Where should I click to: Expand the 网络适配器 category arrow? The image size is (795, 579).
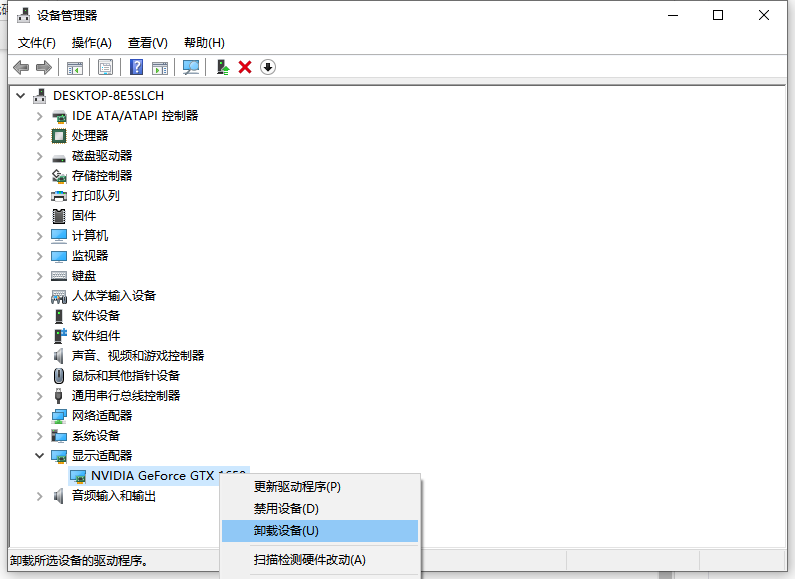[x=40, y=416]
